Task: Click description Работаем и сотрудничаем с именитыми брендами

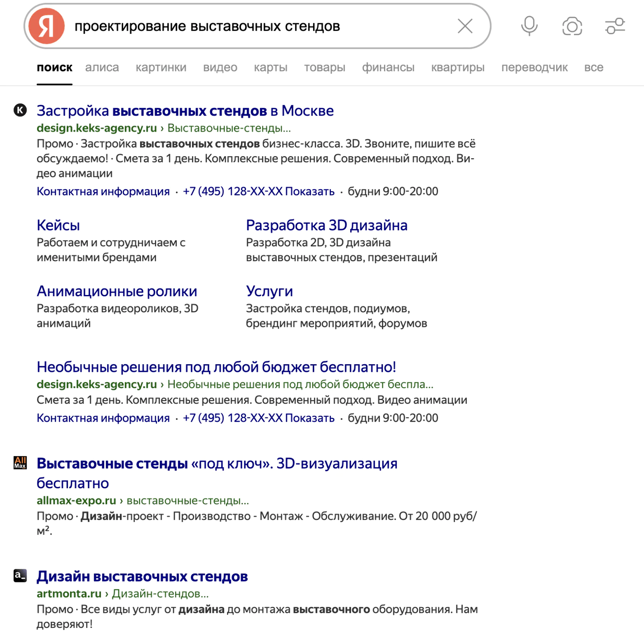Action: [x=111, y=250]
